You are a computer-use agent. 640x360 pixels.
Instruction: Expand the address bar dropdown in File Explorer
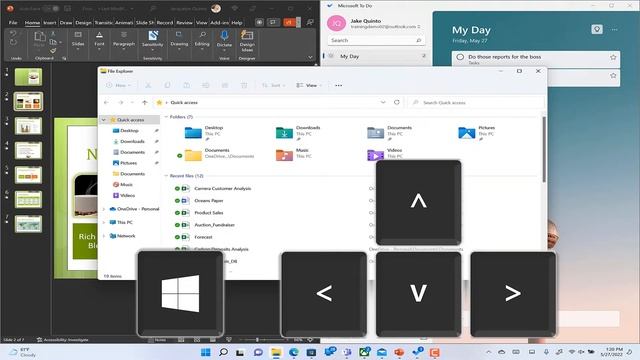click(x=383, y=102)
